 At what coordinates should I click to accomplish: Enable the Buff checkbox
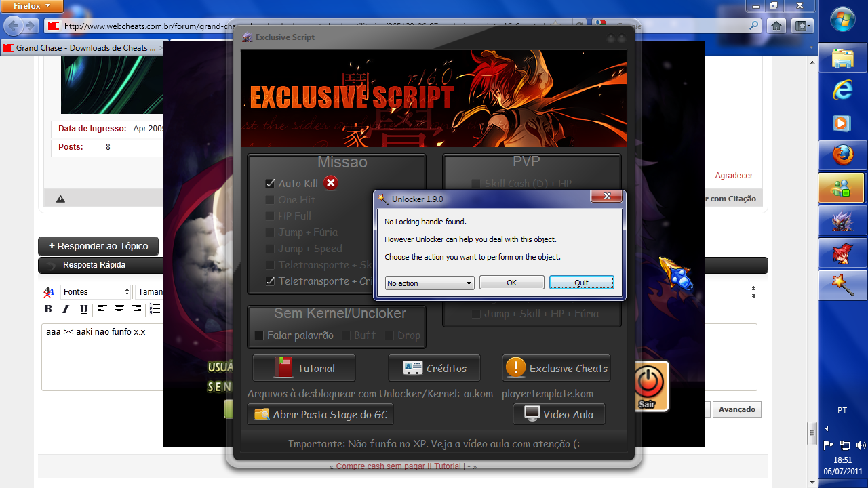pos(346,335)
